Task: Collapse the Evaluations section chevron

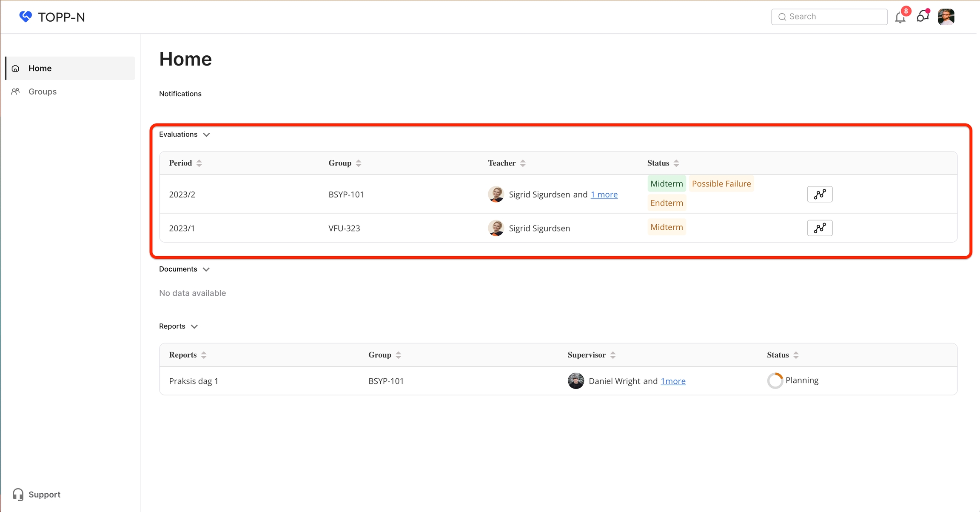Action: [207, 135]
